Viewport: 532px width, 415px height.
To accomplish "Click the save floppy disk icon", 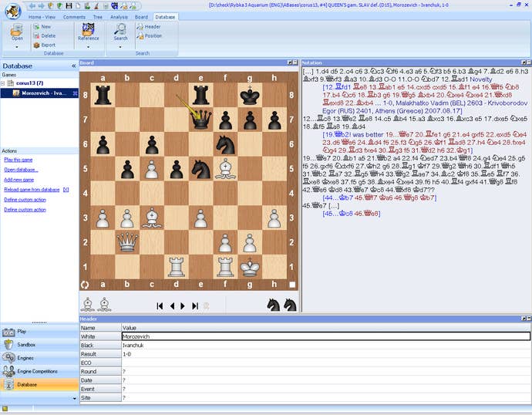I will (x=69, y=5).
